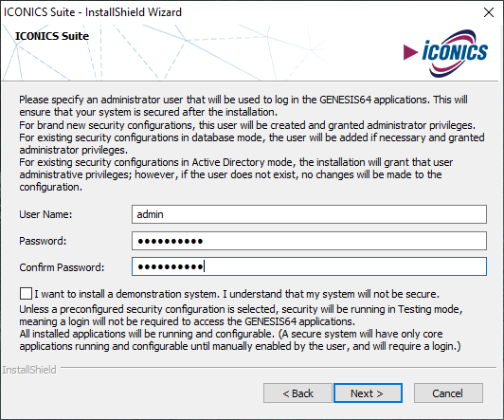The width and height of the screenshot is (504, 420).
Task: Select the Password input field
Action: click(x=309, y=241)
